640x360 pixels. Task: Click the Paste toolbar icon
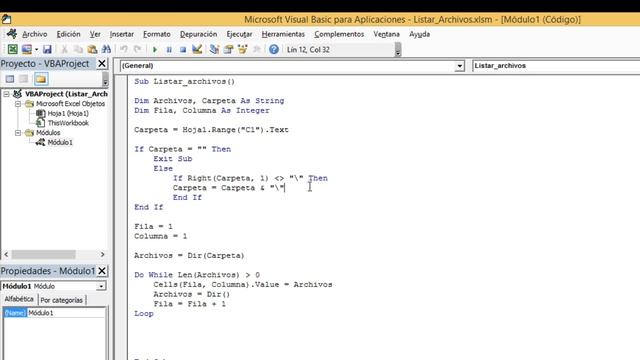(x=92, y=49)
